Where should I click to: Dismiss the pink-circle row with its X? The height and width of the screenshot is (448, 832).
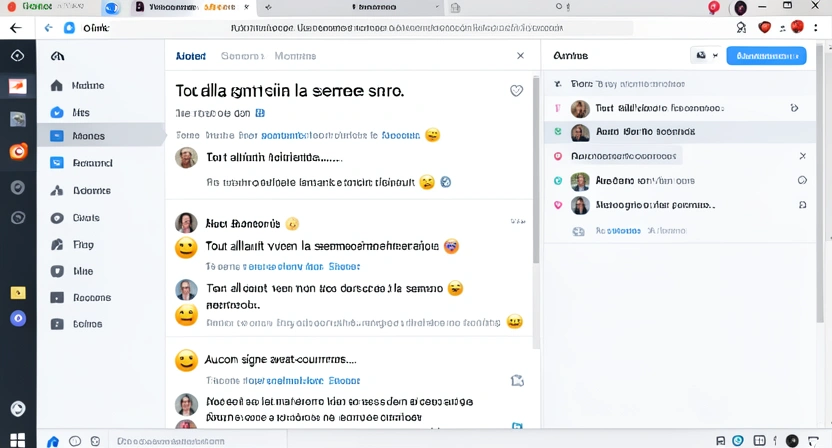pyautogui.click(x=802, y=156)
